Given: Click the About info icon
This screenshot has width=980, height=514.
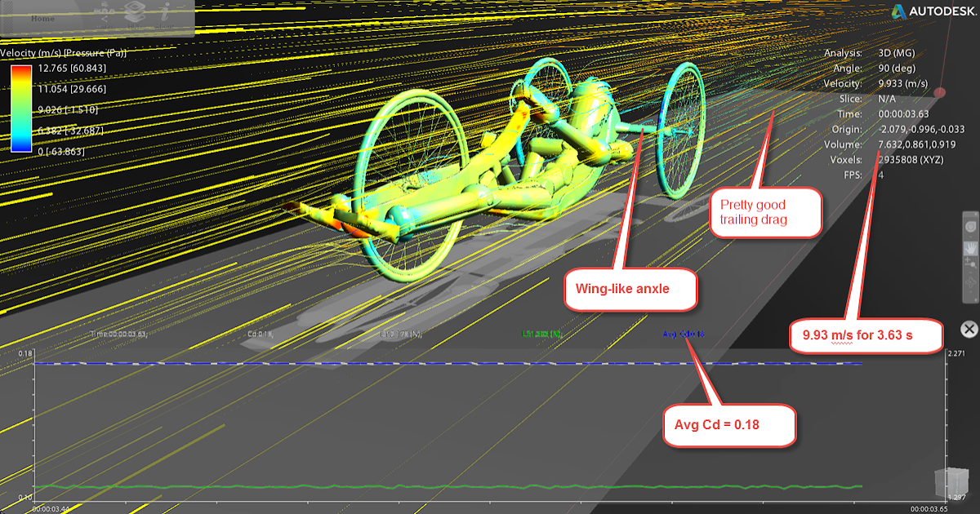Looking at the screenshot, I should coord(164,13).
